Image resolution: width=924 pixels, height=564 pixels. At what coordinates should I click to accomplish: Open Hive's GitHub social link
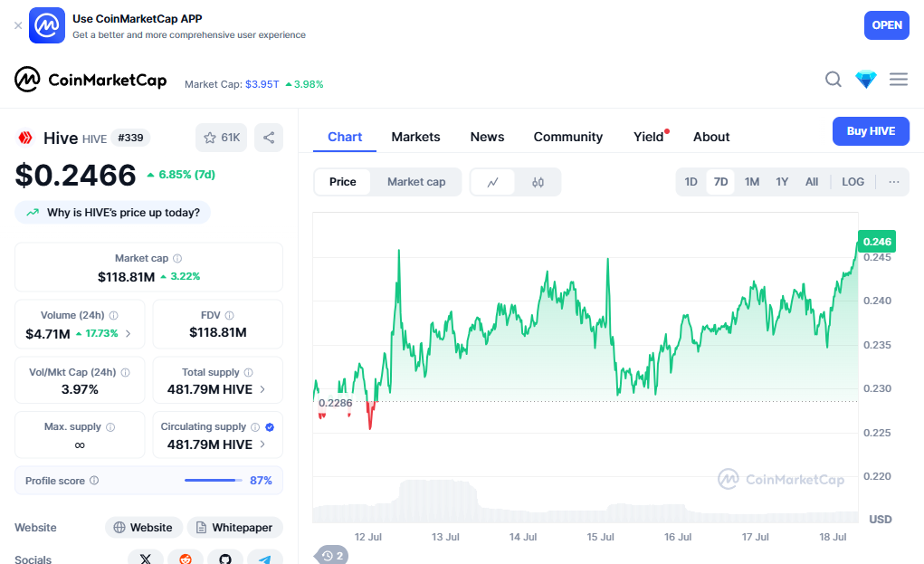[225, 559]
